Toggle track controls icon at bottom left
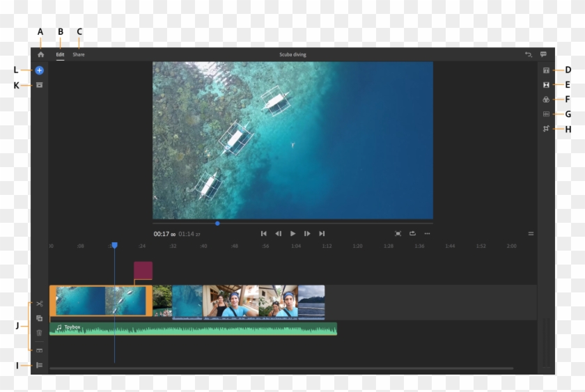The height and width of the screenshot is (392, 585). pyautogui.click(x=39, y=365)
